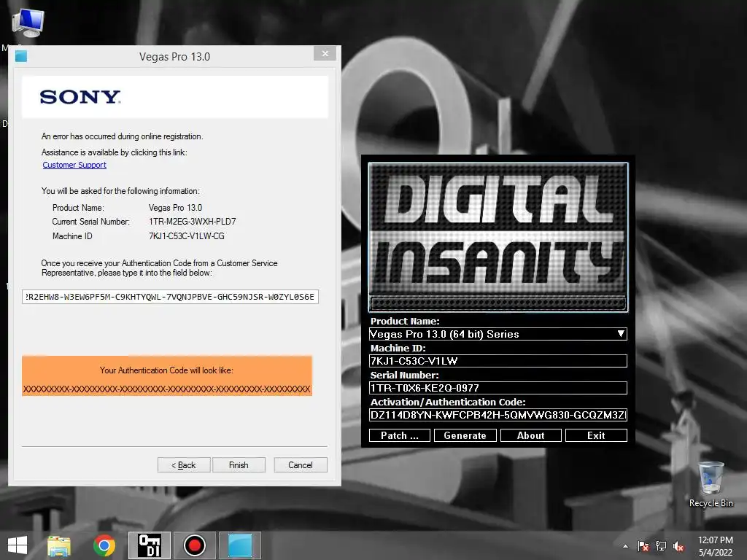Click the About button
Image resolution: width=747 pixels, height=560 pixels.
531,435
